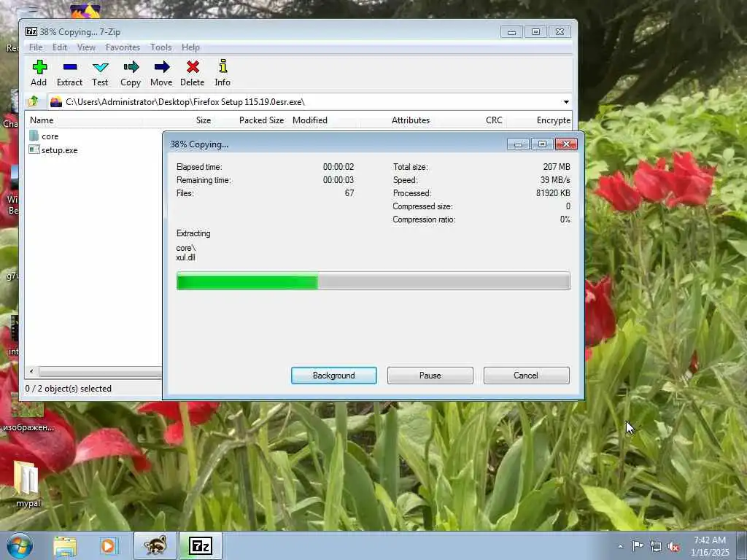Sort by the Packed Size column header
The width and height of the screenshot is (747, 560).
coord(261,120)
